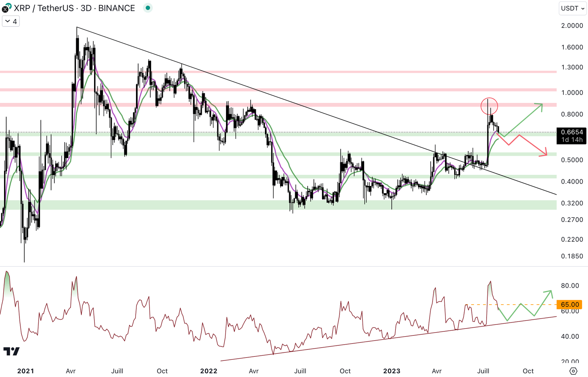Click the 0.3200 price axis label
Screen dimensions: 588x377
(572, 203)
